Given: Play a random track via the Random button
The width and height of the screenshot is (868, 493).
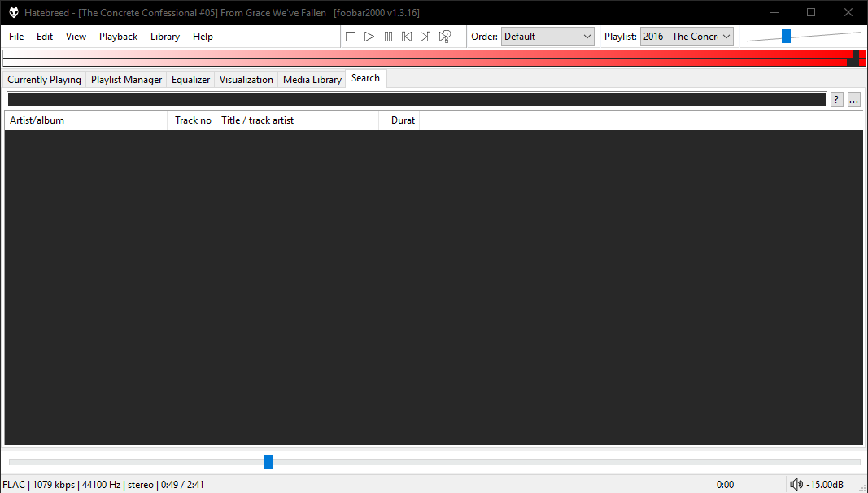Looking at the screenshot, I should (x=444, y=37).
